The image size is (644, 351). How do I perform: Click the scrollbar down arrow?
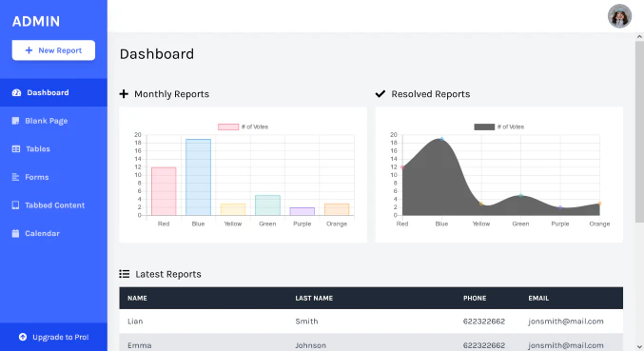pos(639,347)
